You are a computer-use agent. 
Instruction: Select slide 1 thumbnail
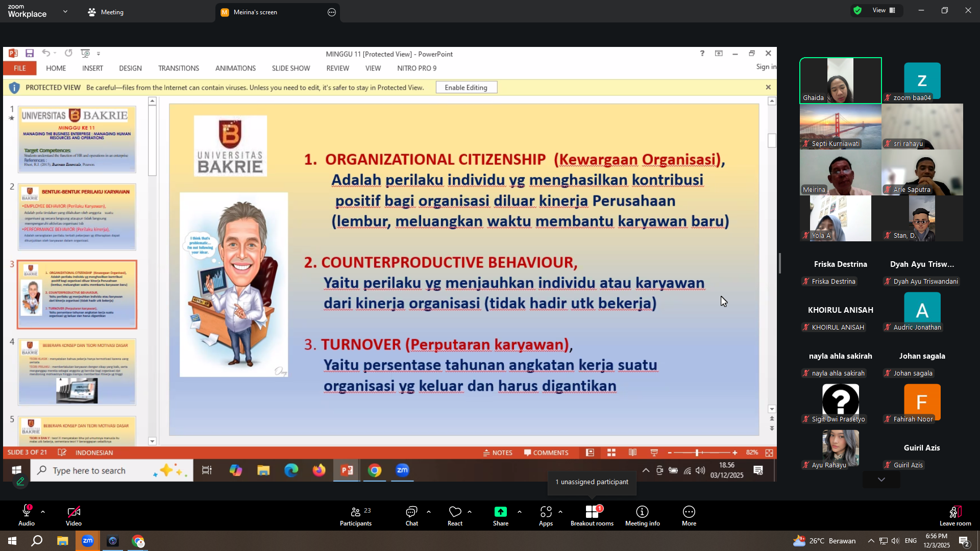77,139
